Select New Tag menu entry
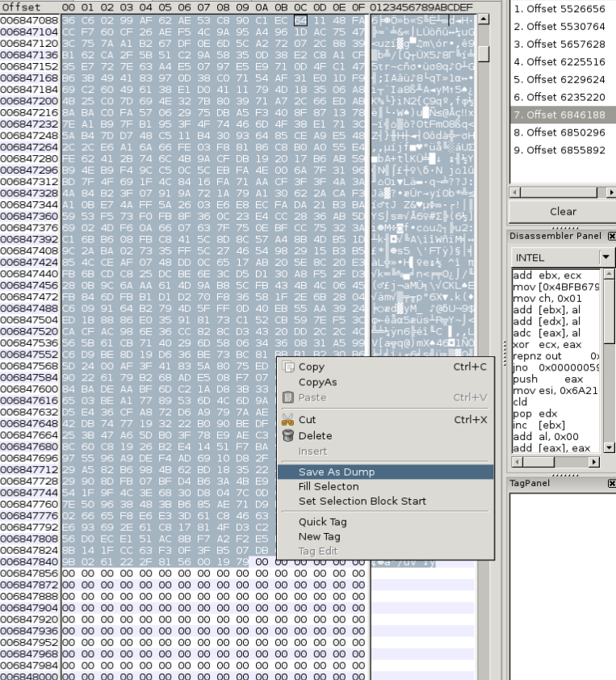This screenshot has height=680, width=616. point(319,536)
